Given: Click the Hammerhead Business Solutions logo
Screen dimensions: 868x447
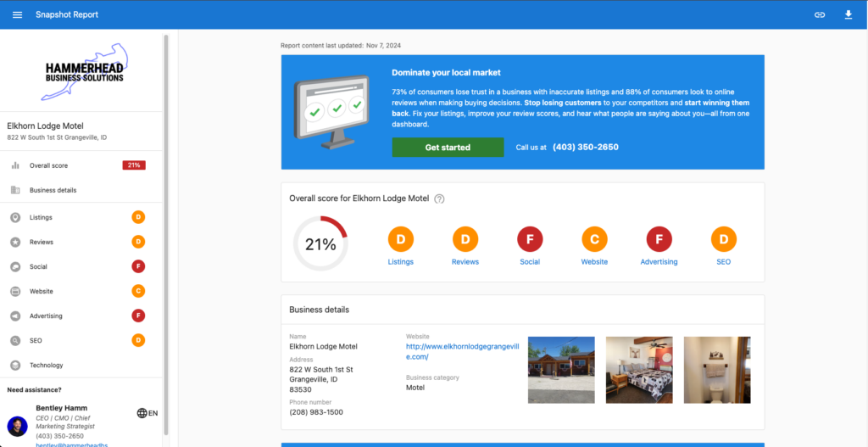Looking at the screenshot, I should tap(85, 71).
